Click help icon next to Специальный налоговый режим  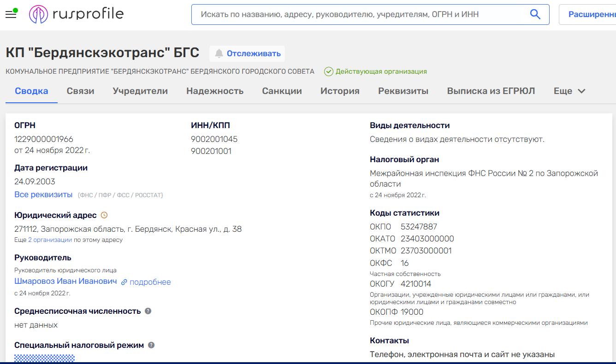click(x=151, y=345)
